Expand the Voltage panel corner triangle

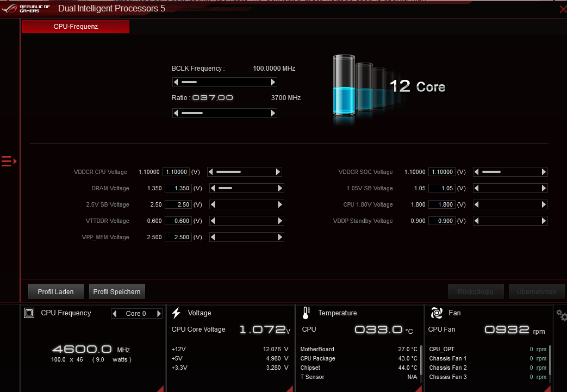coord(290,389)
